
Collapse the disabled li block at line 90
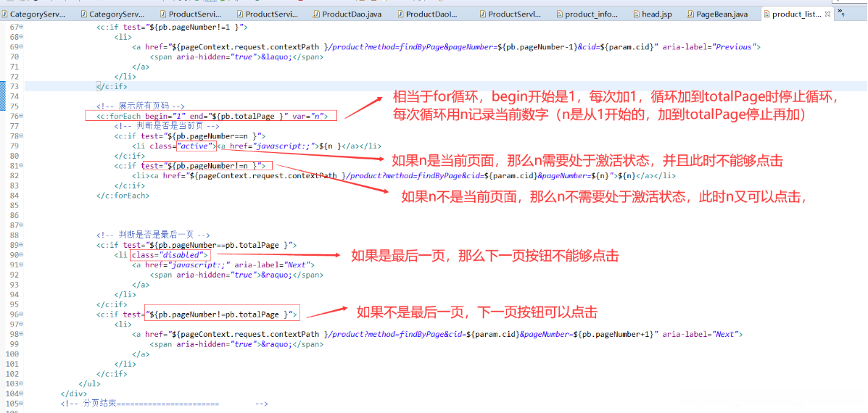tap(22, 255)
